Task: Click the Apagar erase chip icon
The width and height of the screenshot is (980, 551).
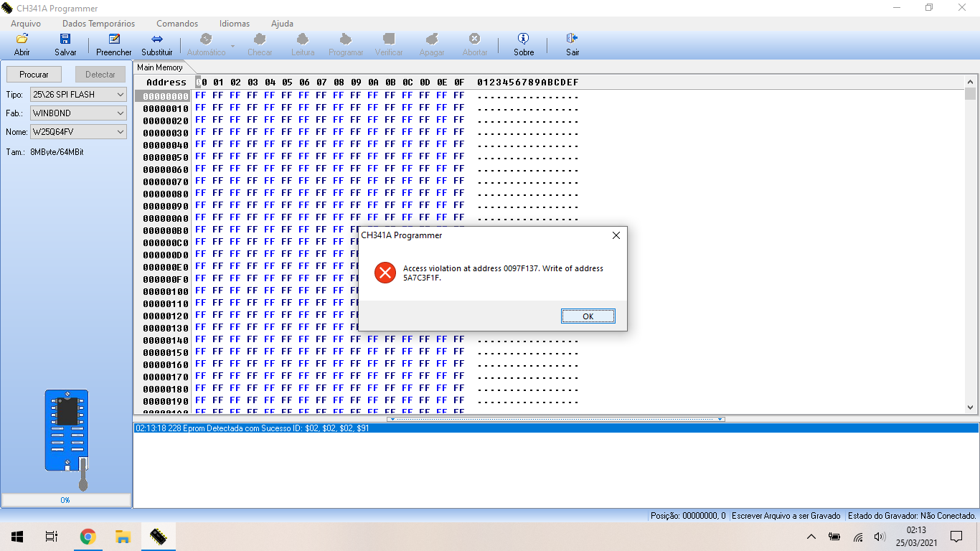Action: coord(432,39)
